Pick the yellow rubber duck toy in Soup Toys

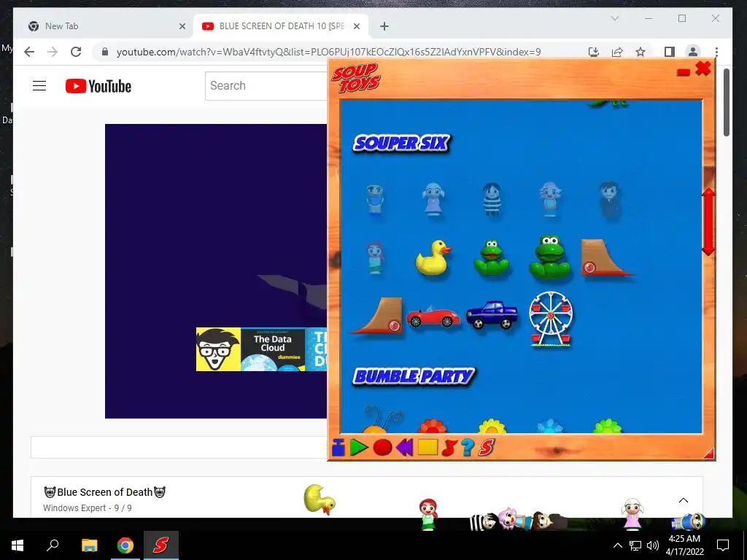coord(433,257)
